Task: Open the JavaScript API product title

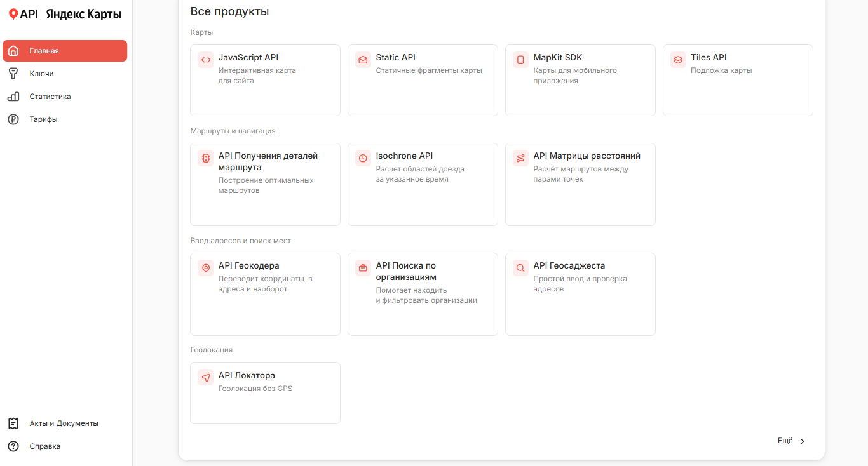Action: 248,57
